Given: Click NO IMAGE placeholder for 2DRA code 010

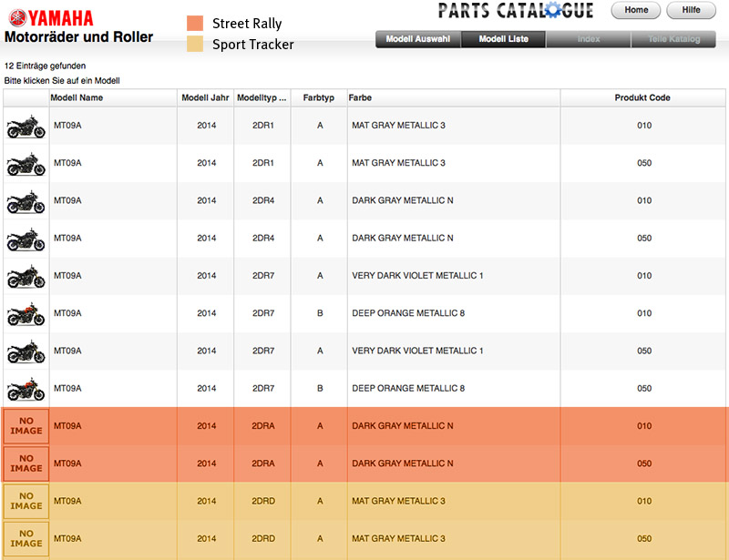Looking at the screenshot, I should 26,426.
